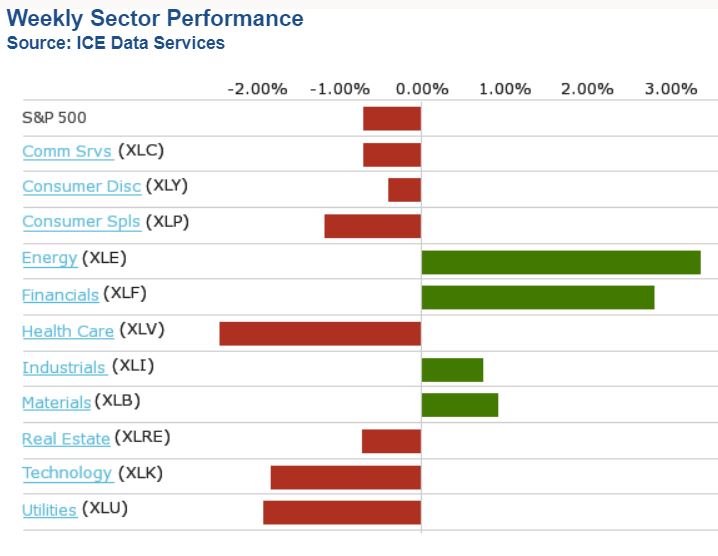The image size is (718, 556).
Task: Open the Real Estate sector link
Action: tap(66, 439)
